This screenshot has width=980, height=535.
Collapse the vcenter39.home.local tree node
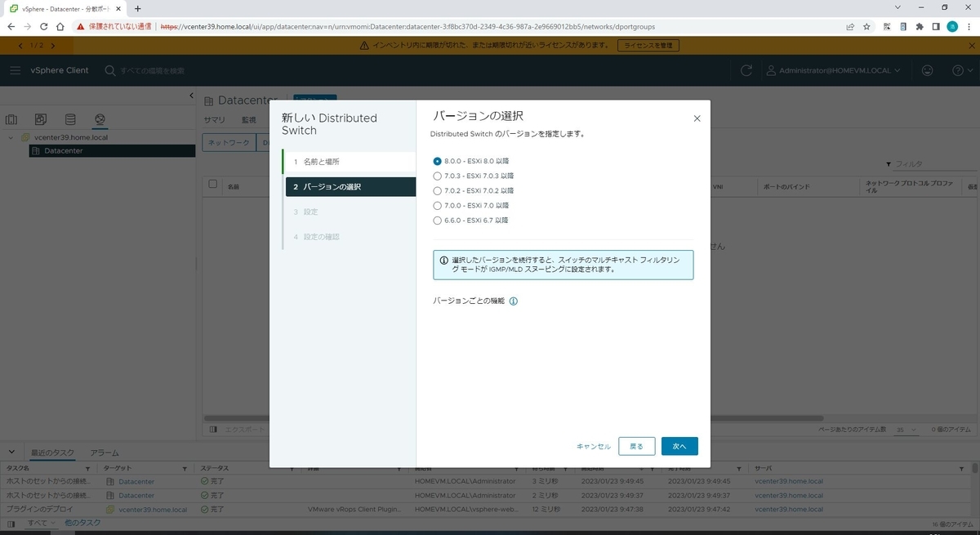[x=11, y=137]
